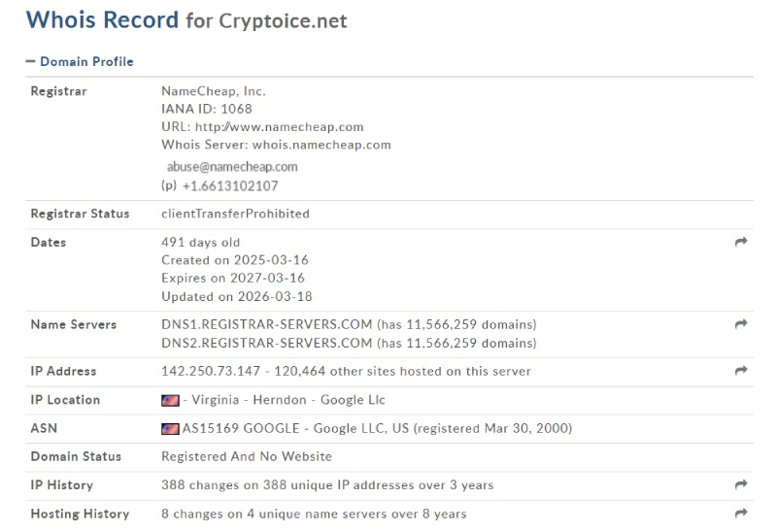This screenshot has width=777, height=532.
Task: Open the share arrow in IP Address row
Action: pos(741,371)
